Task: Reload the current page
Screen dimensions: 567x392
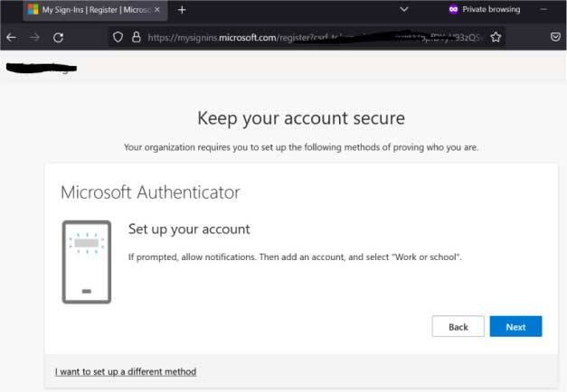Action: (x=59, y=38)
